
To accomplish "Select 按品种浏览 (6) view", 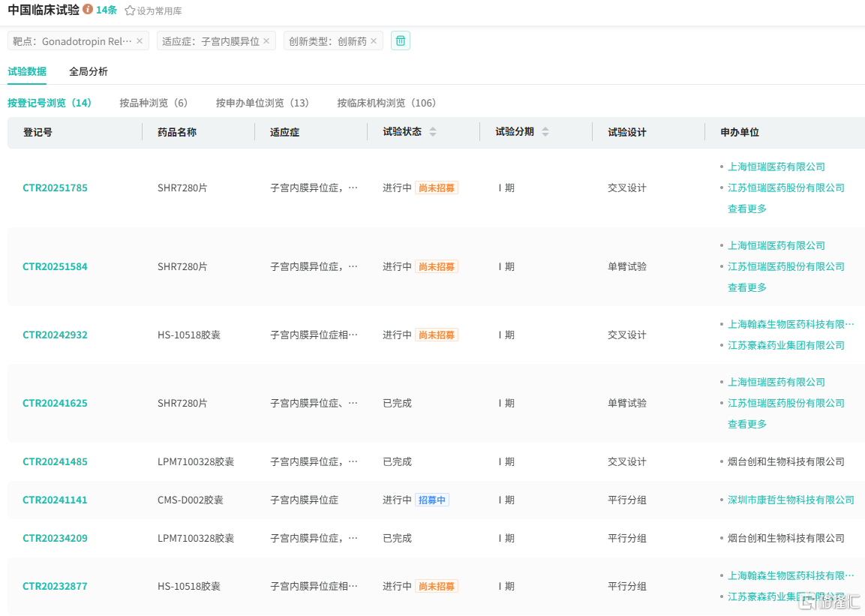I will coord(153,103).
